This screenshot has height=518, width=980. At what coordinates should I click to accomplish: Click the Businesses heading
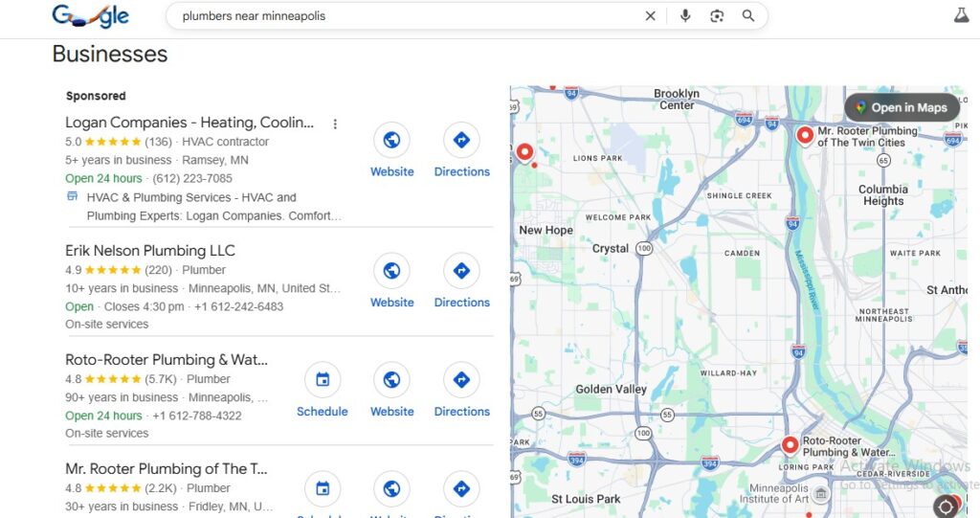110,54
